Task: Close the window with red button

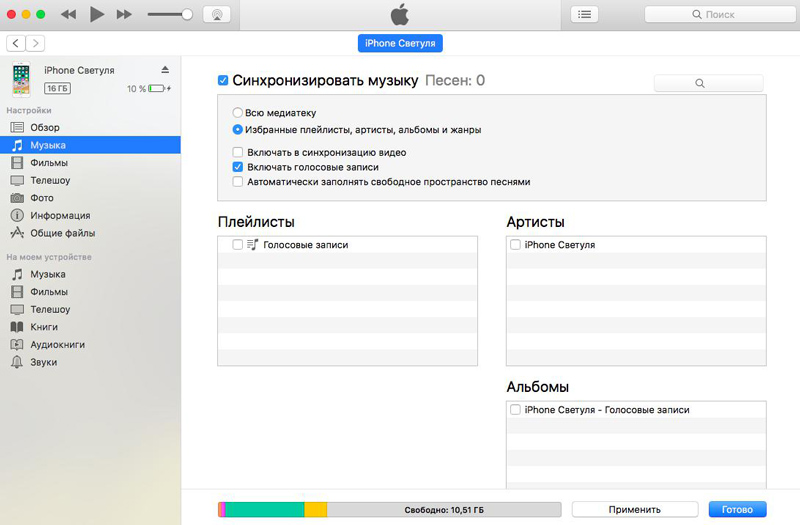Action: [11, 14]
